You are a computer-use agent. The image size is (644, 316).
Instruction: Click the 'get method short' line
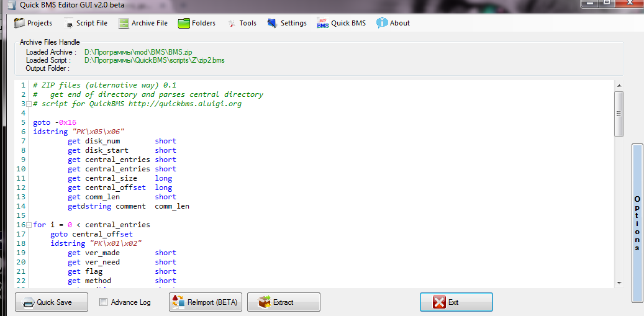122,281
